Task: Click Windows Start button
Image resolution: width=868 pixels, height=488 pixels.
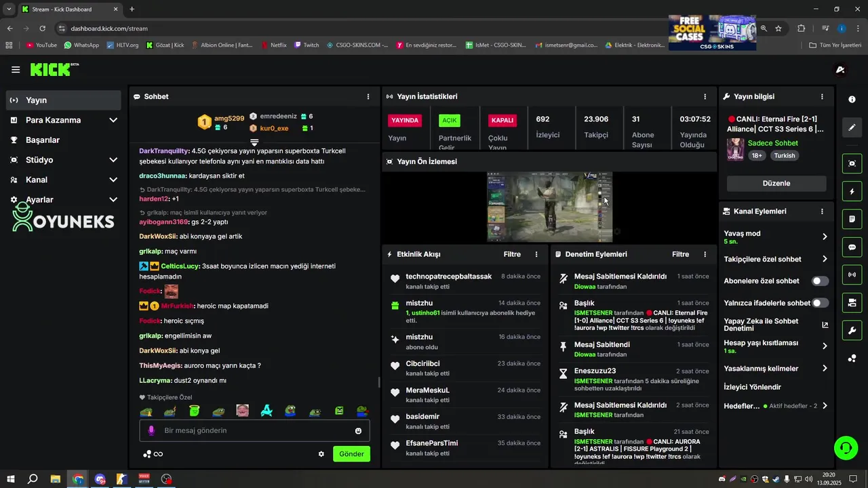Action: pyautogui.click(x=11, y=479)
